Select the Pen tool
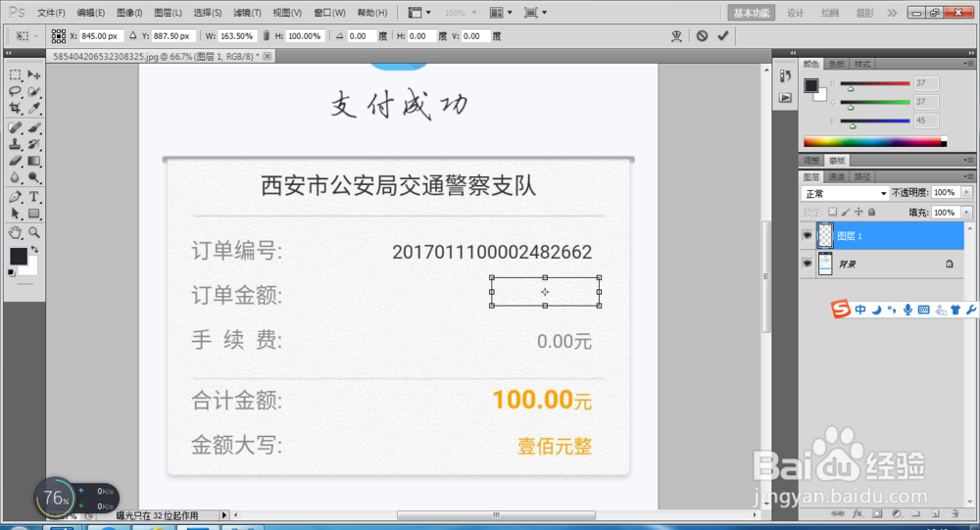 (x=16, y=197)
